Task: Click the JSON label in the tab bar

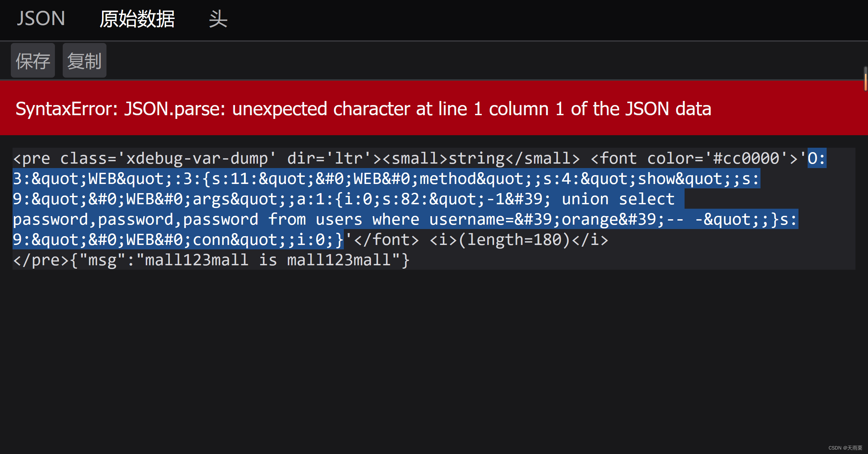Action: coord(41,19)
